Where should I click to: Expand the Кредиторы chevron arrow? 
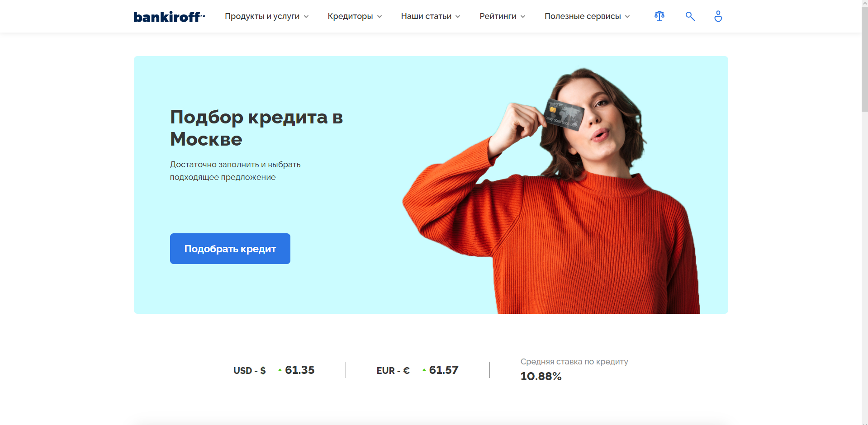[379, 17]
